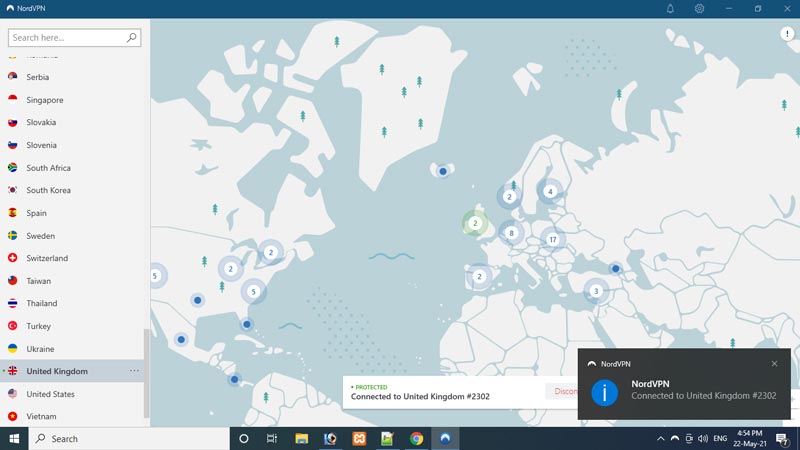This screenshot has width=800, height=450.
Task: Click the Iceland server pin
Action: click(443, 171)
